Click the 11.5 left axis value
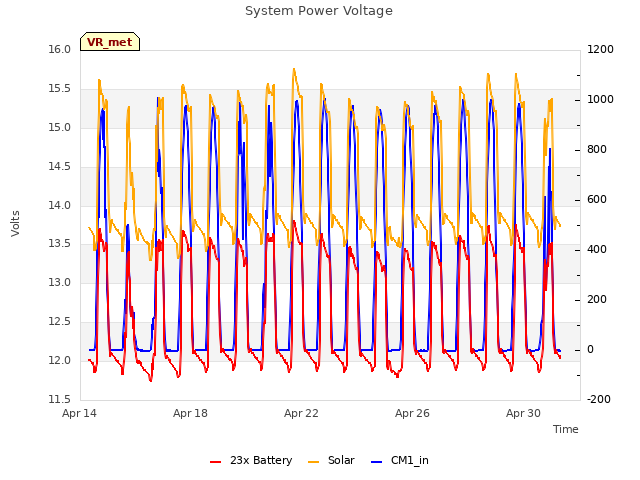Viewport: 640px width, 480px height. pyautogui.click(x=60, y=399)
